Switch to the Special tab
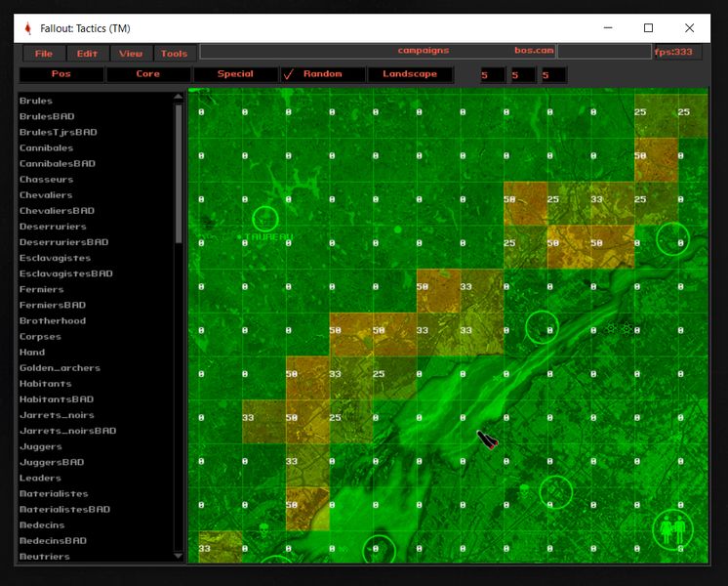This screenshot has width=728, height=586. point(235,74)
